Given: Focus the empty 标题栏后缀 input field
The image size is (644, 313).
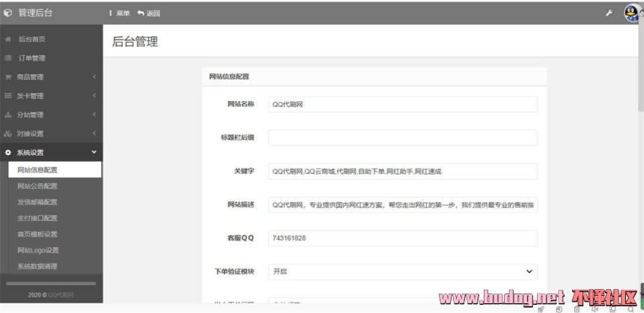Looking at the screenshot, I should tap(403, 138).
